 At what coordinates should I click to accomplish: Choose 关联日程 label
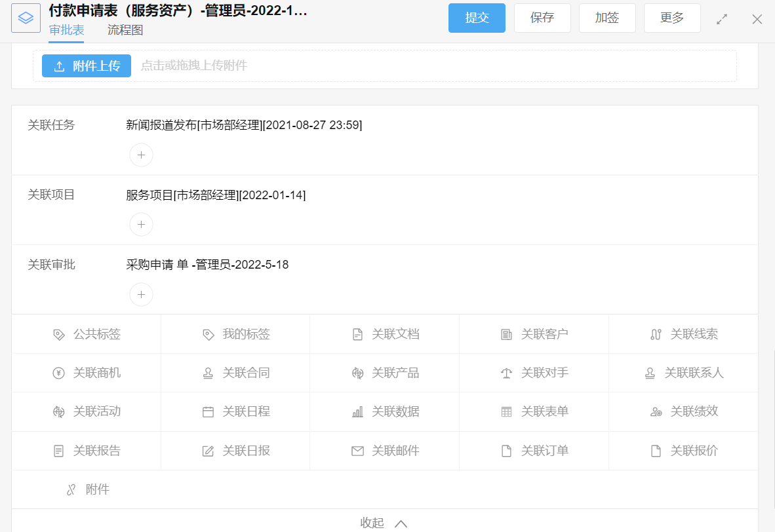coord(246,412)
